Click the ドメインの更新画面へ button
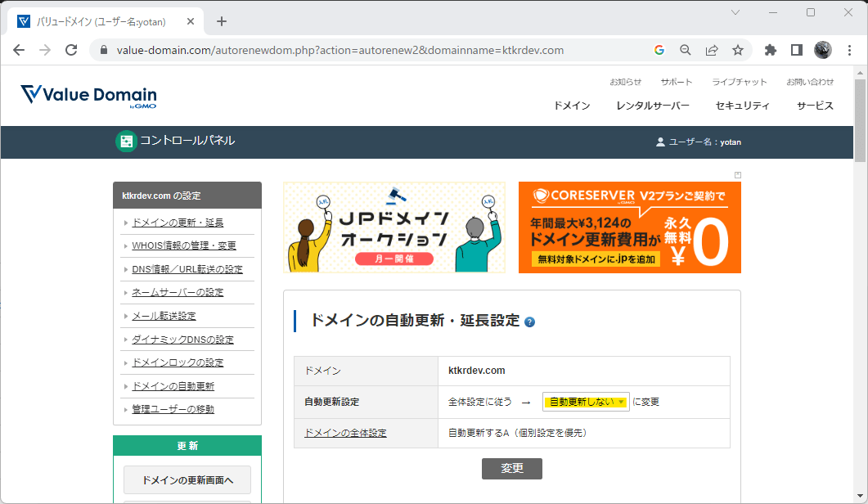The height and width of the screenshot is (504, 868). coord(187,480)
